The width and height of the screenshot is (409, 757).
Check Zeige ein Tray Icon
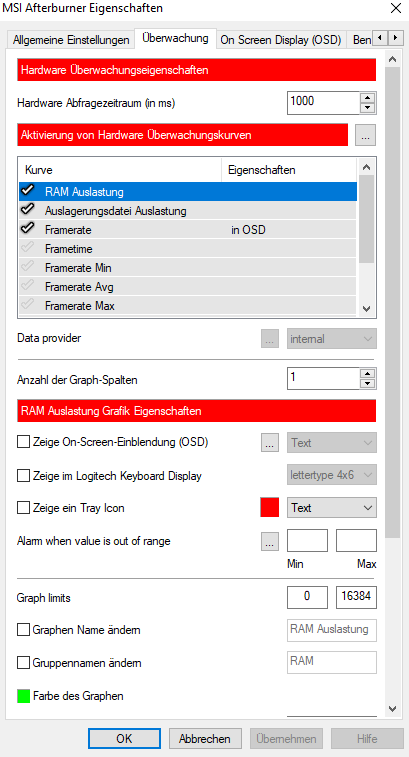(x=23, y=508)
